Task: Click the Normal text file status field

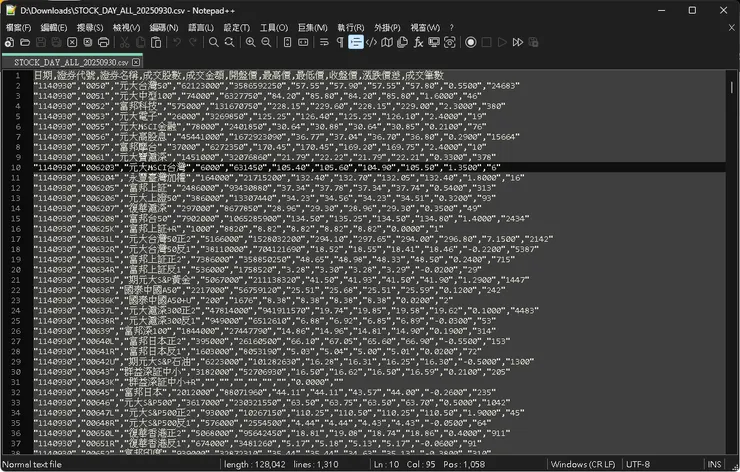Action: [32, 464]
